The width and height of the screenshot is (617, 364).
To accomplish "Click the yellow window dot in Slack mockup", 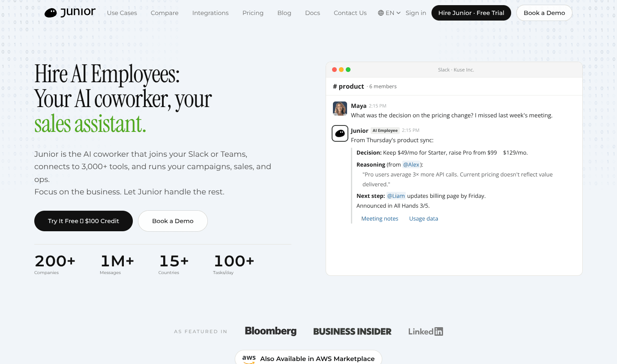I will pyautogui.click(x=341, y=69).
